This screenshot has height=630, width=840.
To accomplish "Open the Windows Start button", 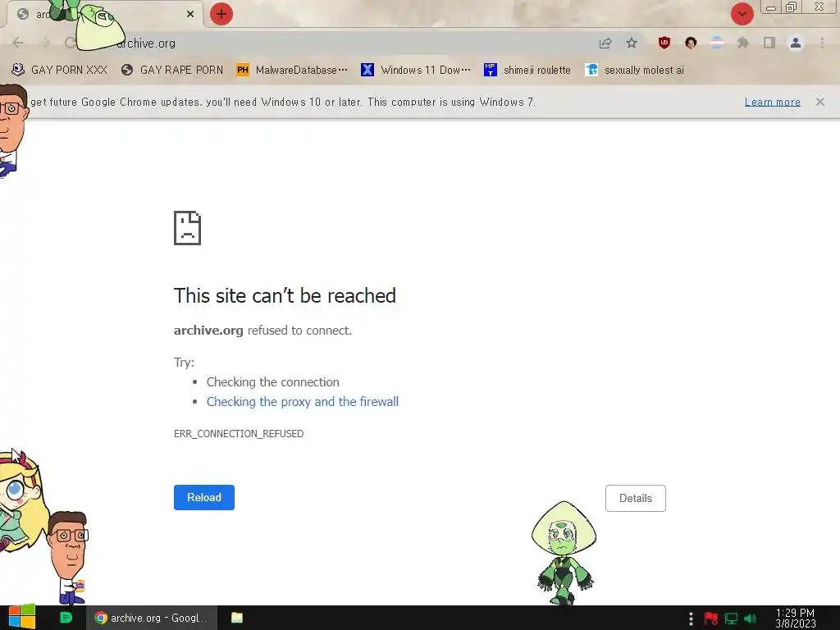I will click(22, 618).
